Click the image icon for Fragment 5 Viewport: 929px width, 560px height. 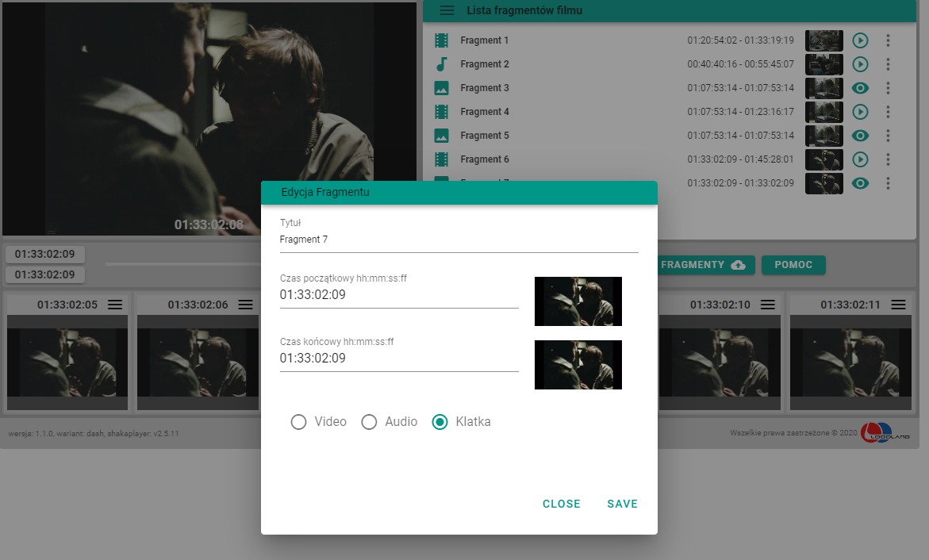tap(441, 136)
